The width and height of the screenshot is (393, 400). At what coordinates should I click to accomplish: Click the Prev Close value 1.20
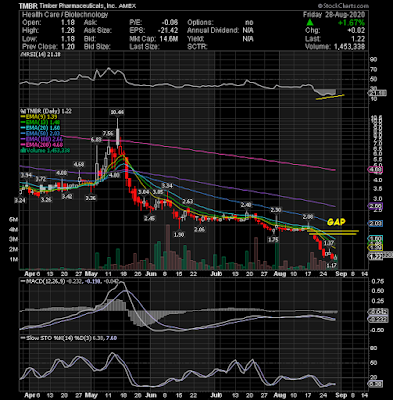tap(68, 47)
